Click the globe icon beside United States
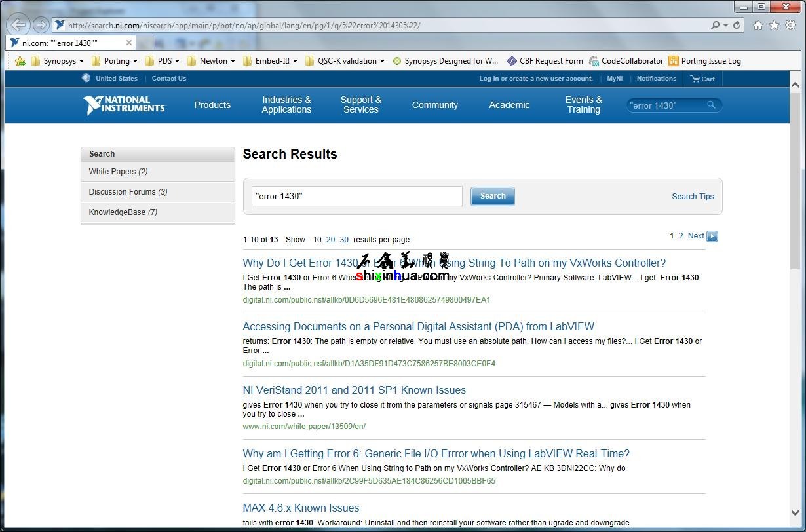The height and width of the screenshot is (532, 806). pos(86,78)
